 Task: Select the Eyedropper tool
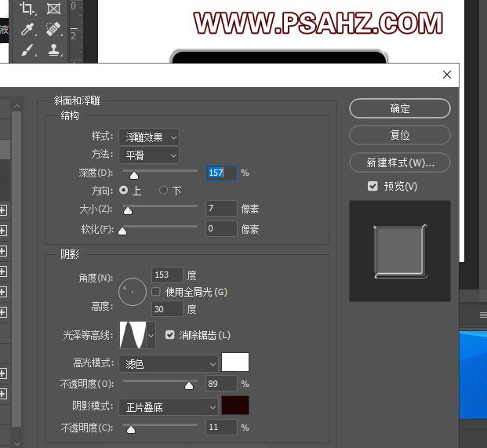[28, 29]
